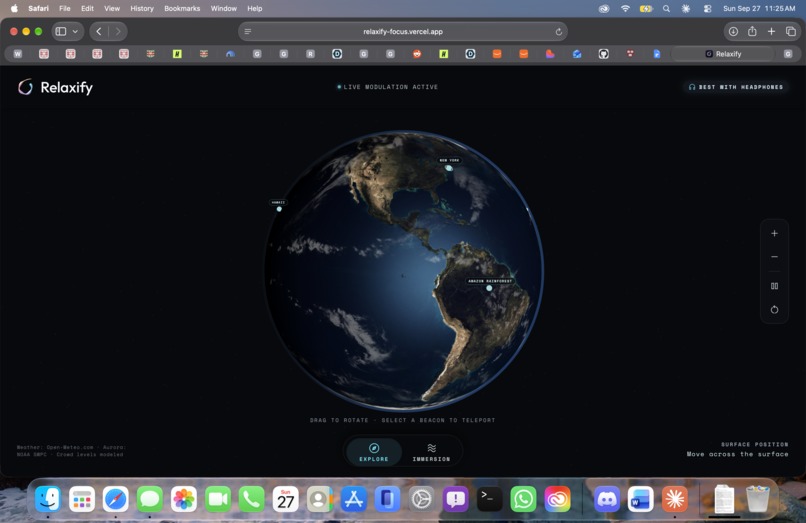The width and height of the screenshot is (806, 523).
Task: Open the Safari menu
Action: 39,8
